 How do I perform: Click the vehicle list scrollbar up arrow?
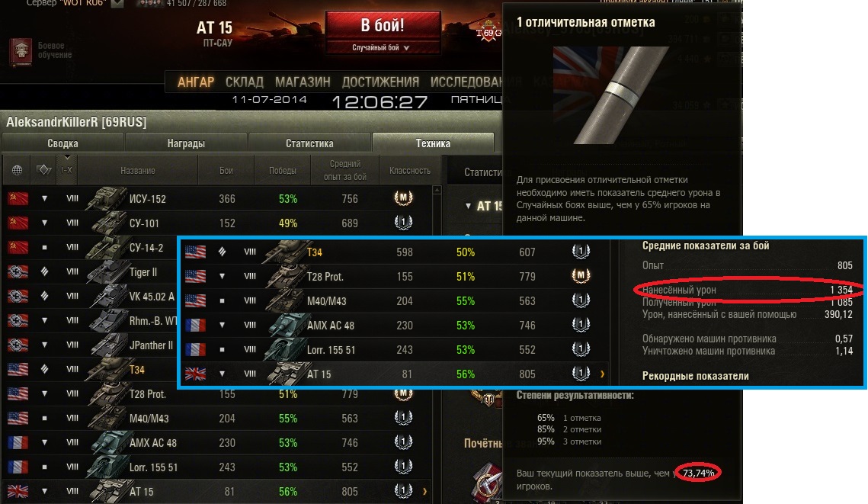tap(437, 190)
